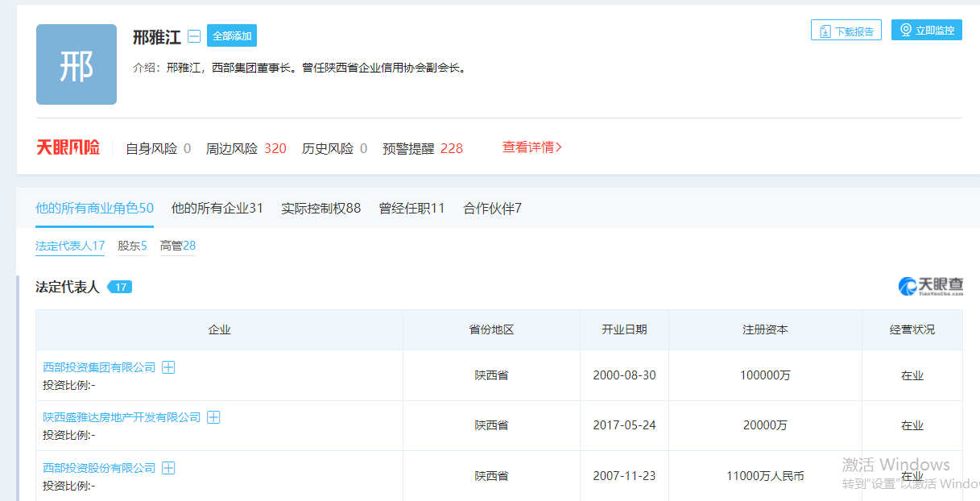Click the 经营状况 column header
980x501 pixels.
pyautogui.click(x=912, y=330)
